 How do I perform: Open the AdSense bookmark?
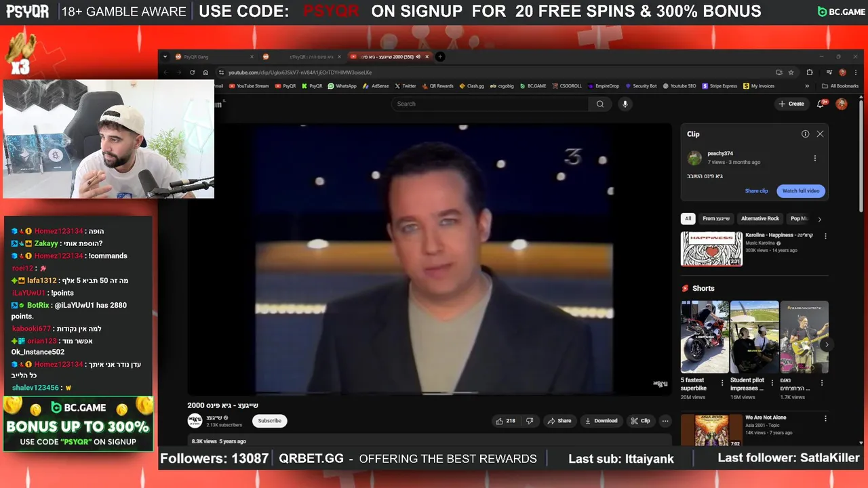376,86
